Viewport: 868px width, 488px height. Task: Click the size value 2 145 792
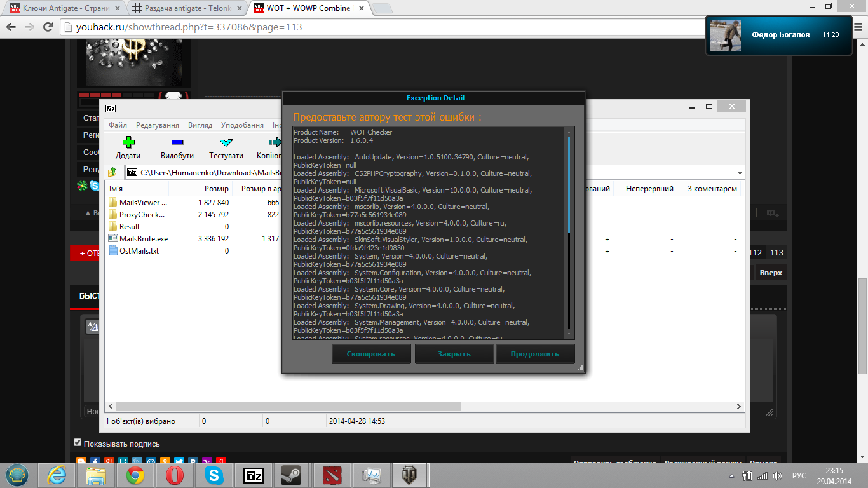(214, 215)
